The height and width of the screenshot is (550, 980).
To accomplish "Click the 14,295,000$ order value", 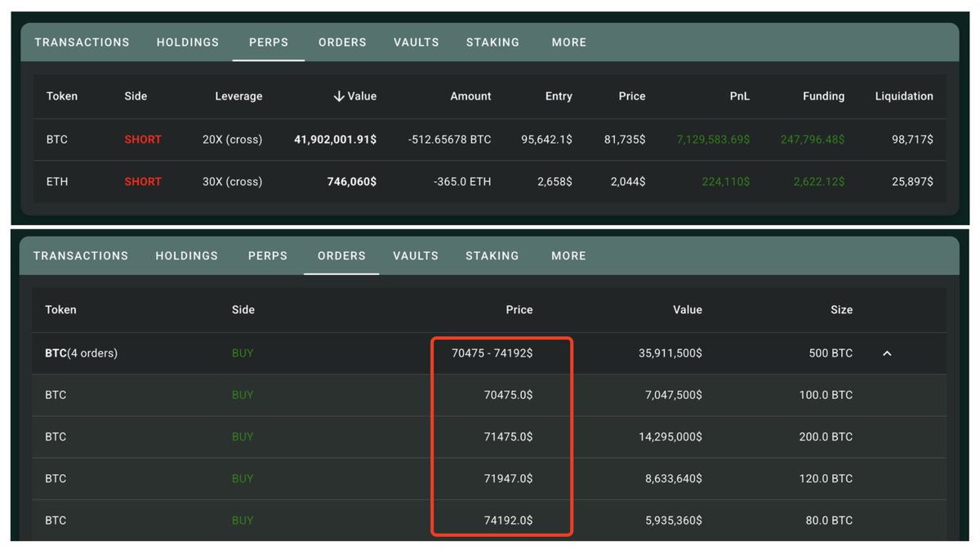I will point(670,437).
